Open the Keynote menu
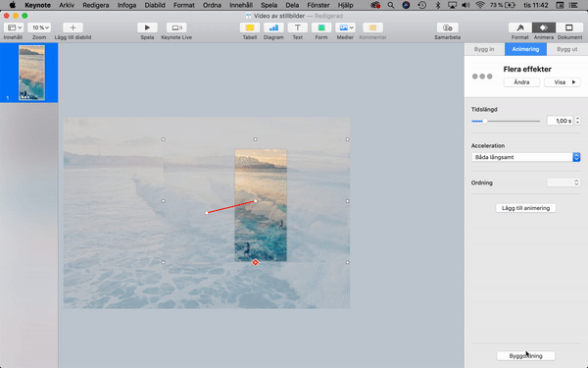The width and height of the screenshot is (588, 368). point(37,5)
